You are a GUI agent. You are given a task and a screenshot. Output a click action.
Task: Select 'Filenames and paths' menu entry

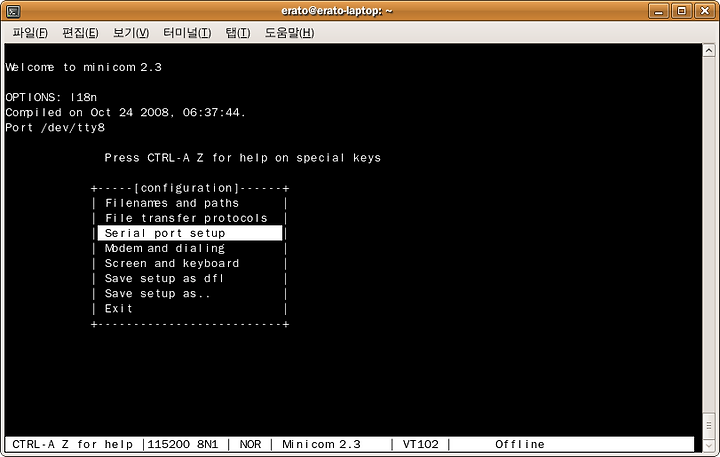(172, 203)
